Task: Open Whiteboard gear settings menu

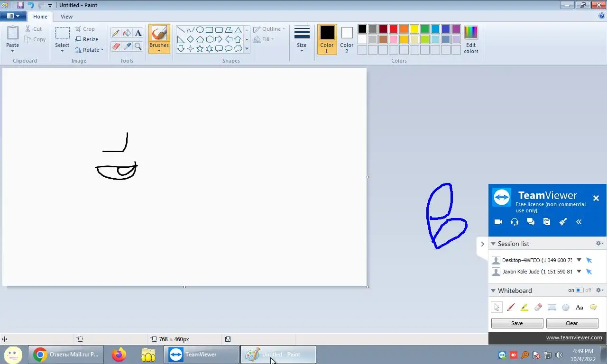Action: point(599,290)
